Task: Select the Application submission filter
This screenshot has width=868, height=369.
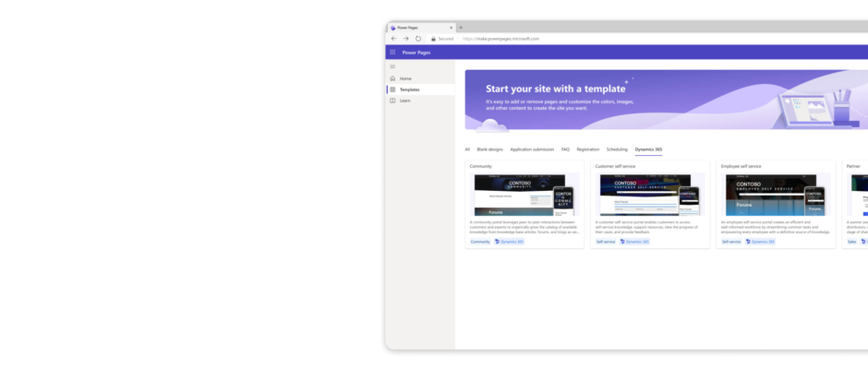Action: click(x=532, y=149)
